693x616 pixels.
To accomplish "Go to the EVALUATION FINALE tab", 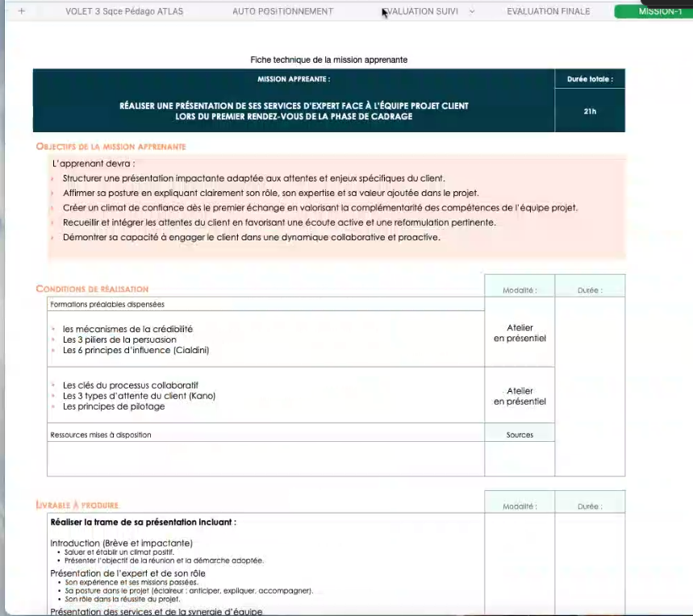I will pyautogui.click(x=548, y=11).
